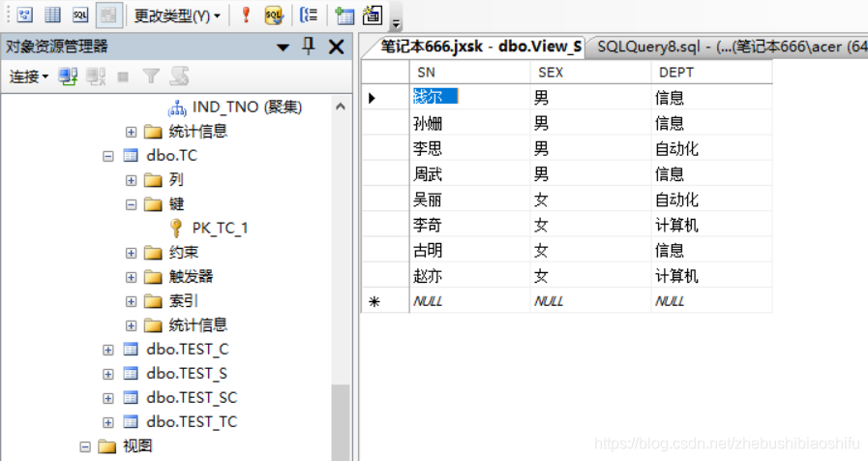
Task: Collapse the dbo.TC table node
Action: point(108,156)
